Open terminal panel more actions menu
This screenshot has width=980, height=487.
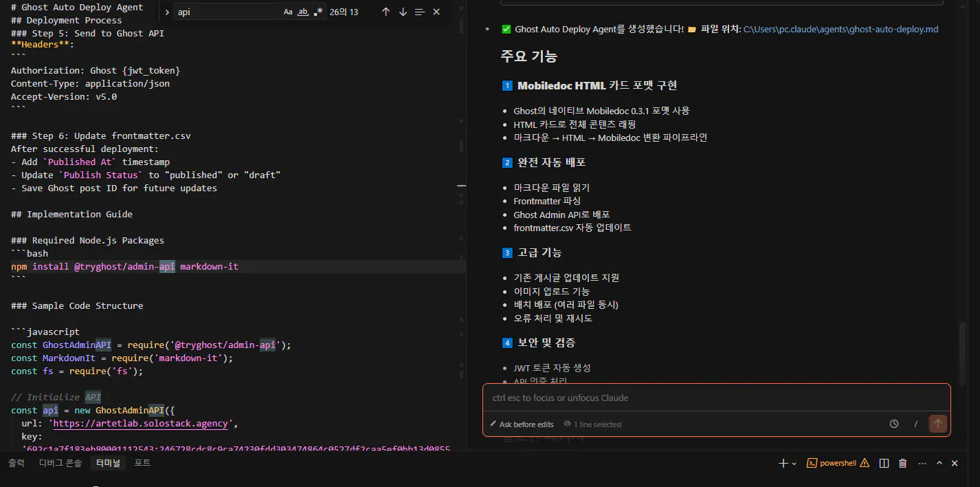click(x=922, y=464)
